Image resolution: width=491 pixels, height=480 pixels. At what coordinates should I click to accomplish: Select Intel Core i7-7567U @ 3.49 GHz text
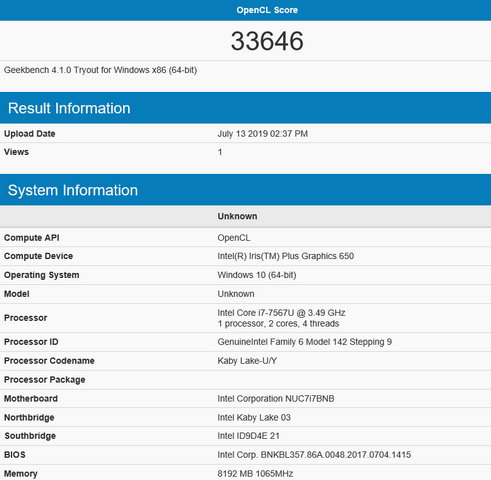[281, 313]
